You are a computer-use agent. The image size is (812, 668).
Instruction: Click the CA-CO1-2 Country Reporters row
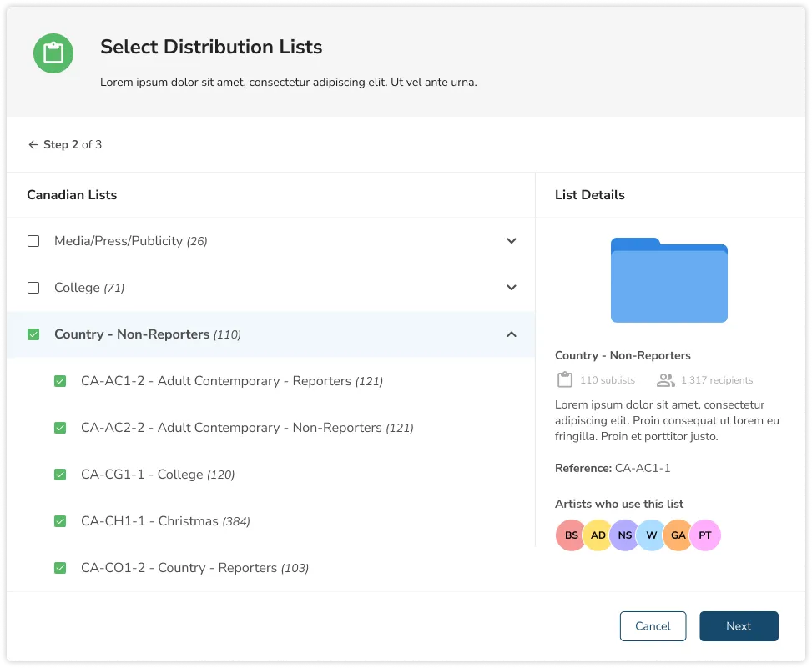click(x=194, y=568)
